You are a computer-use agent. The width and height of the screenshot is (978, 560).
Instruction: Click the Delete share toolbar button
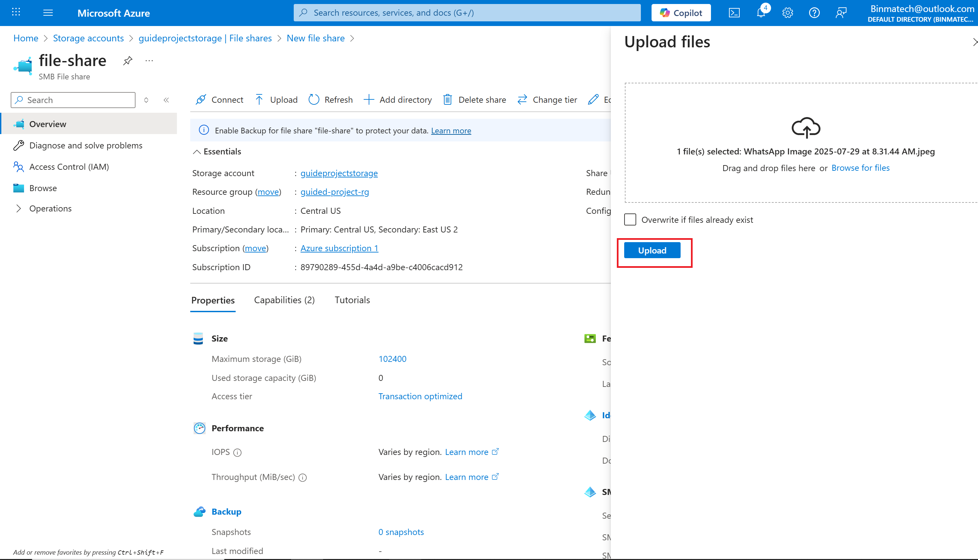(x=475, y=100)
